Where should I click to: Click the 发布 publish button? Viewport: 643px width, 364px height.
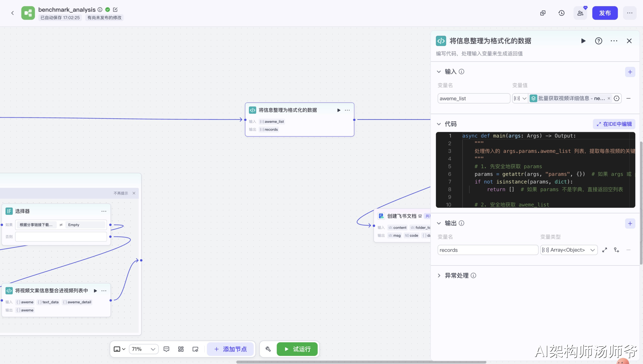pyautogui.click(x=605, y=13)
